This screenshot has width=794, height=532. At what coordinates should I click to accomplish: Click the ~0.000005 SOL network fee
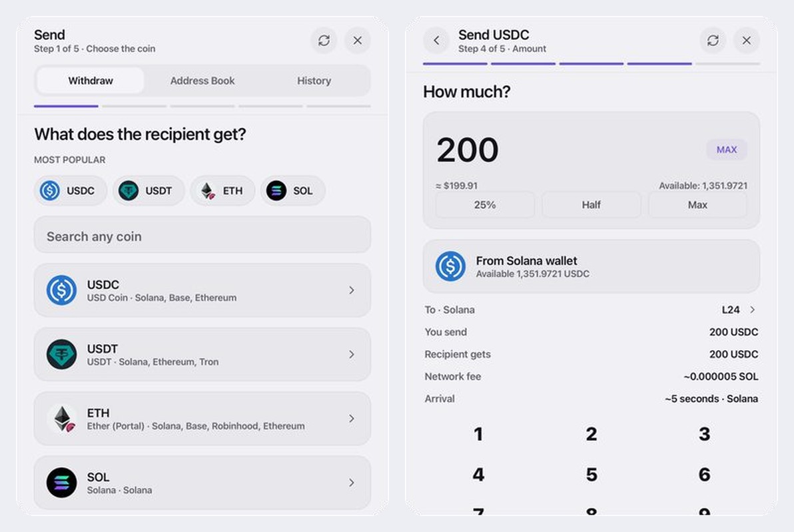pyautogui.click(x=721, y=377)
